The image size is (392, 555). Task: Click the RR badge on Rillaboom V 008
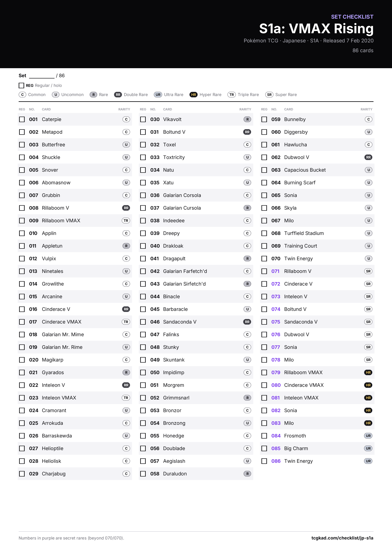(126, 208)
